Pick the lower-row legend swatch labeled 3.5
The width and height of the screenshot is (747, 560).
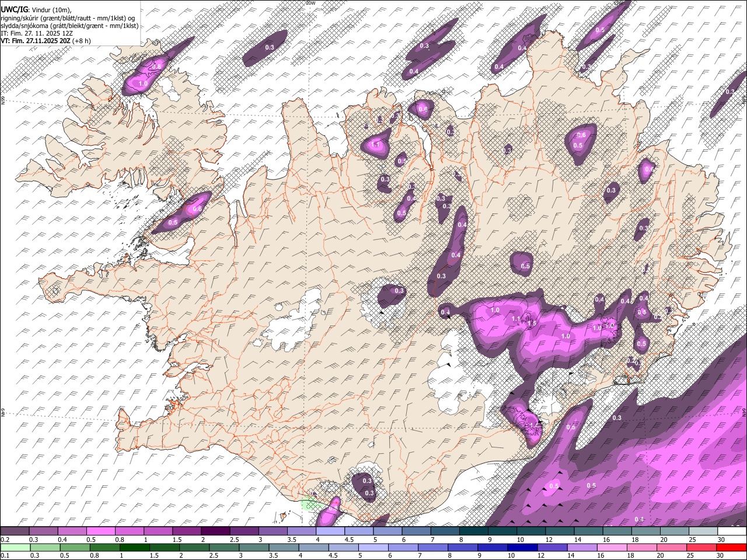[x=284, y=548]
